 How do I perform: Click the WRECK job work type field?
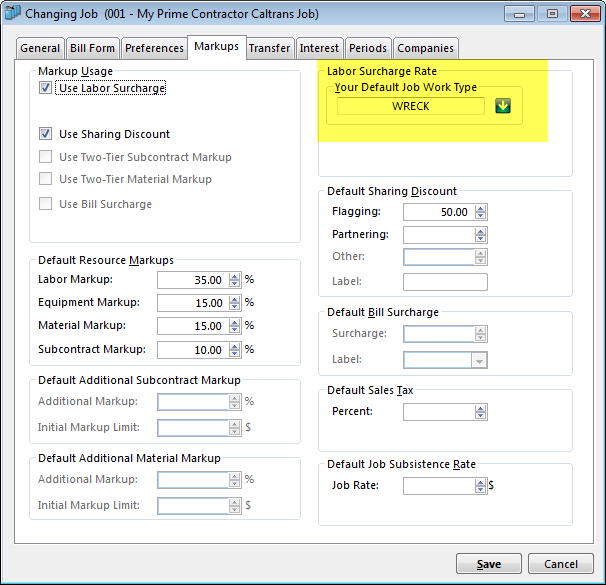(410, 106)
